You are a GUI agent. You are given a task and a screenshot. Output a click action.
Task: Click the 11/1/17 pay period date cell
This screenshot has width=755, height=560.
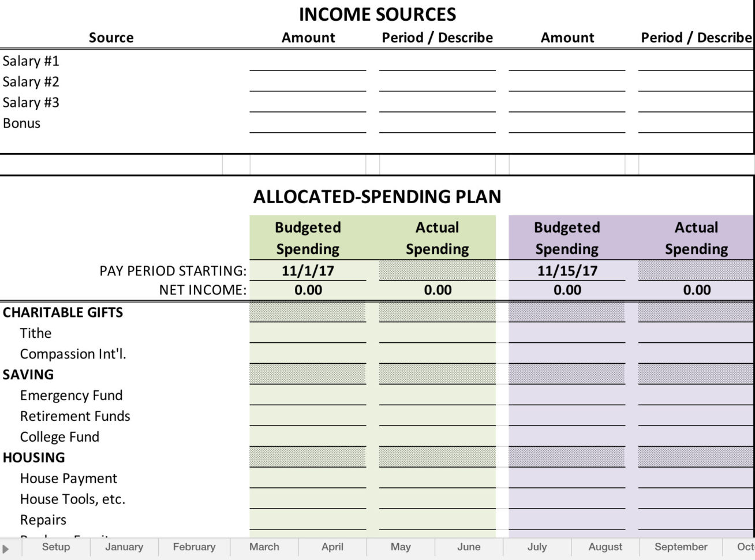(307, 270)
